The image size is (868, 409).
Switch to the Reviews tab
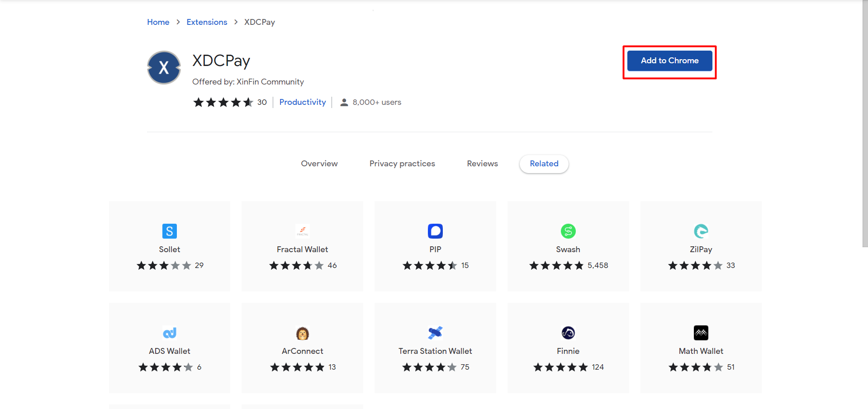(x=482, y=164)
